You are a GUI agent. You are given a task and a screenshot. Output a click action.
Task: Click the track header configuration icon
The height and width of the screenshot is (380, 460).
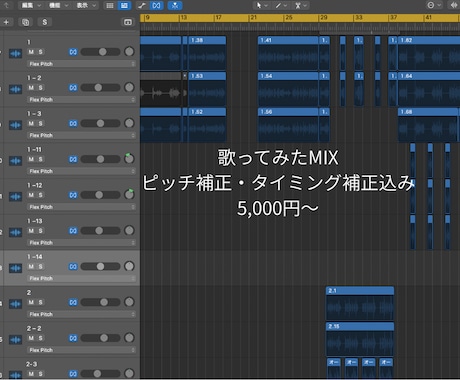[128, 22]
